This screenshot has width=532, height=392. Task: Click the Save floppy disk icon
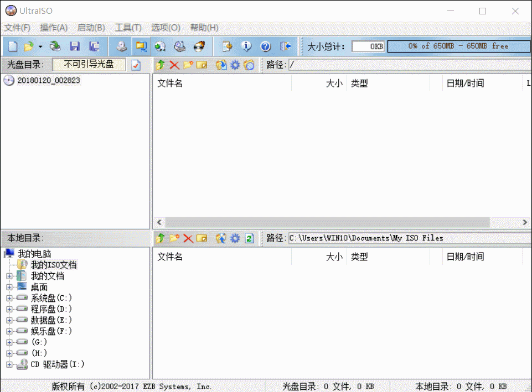(x=75, y=46)
